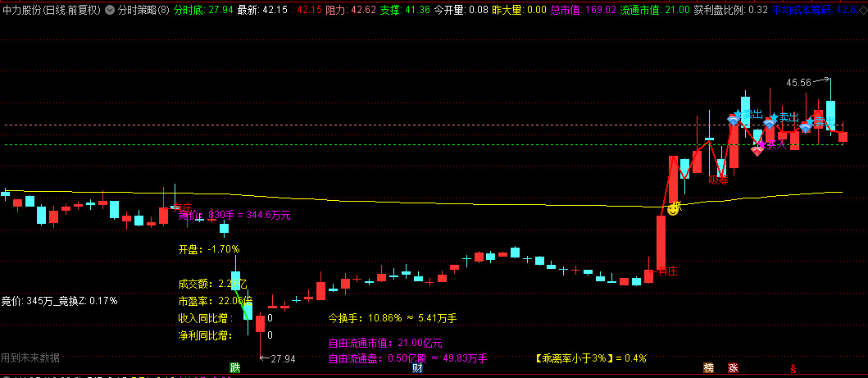Click the tall red limit-up candlestick near 有庄
The image size is (868, 378).
[x=661, y=242]
